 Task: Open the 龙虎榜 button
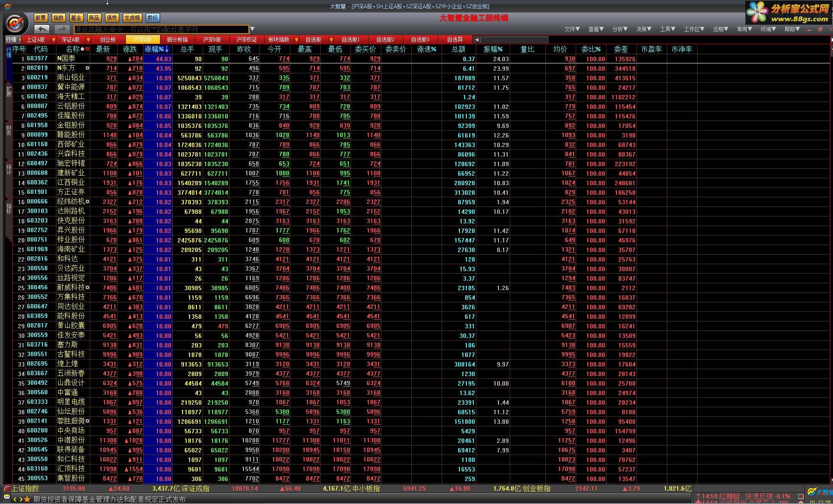click(x=132, y=18)
